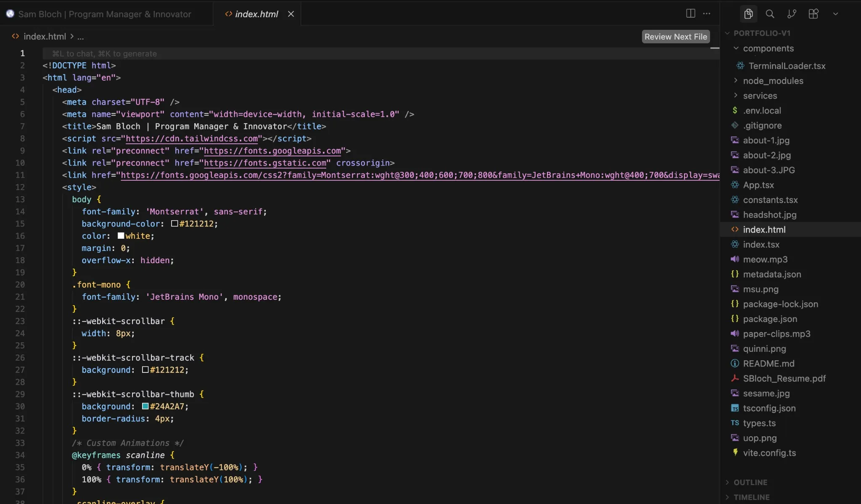Viewport: 861px width, 504px height.
Task: Open tsconfig.json file
Action: (x=769, y=409)
